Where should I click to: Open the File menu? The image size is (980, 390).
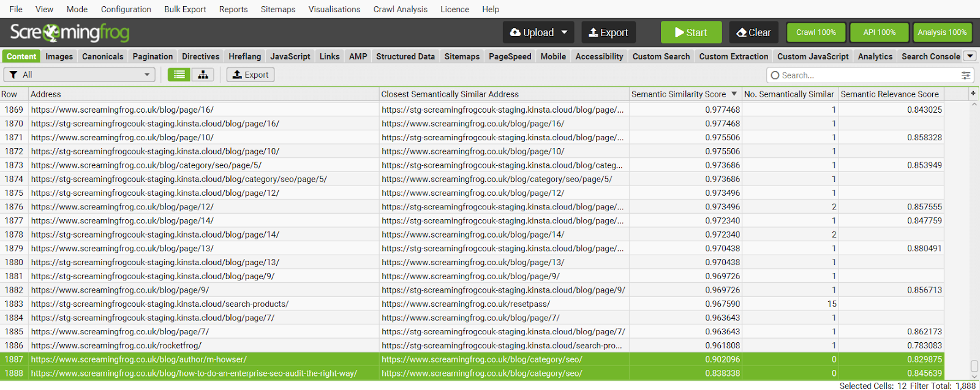coord(16,9)
